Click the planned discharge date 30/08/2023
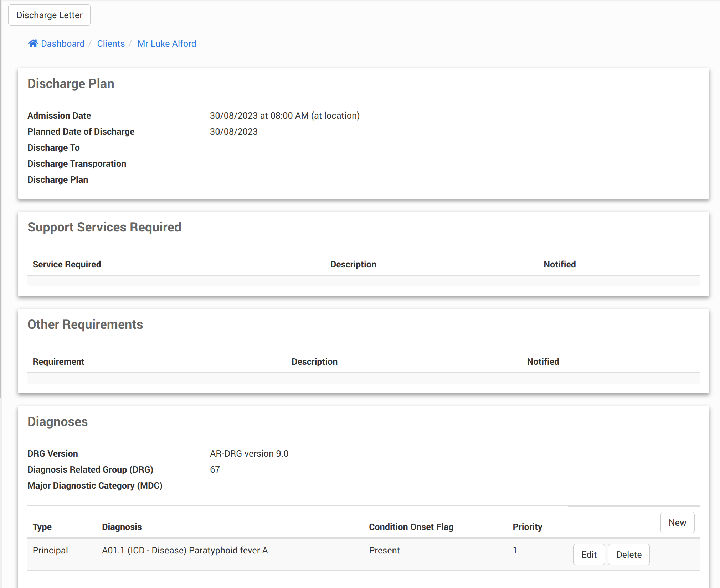720x588 pixels. coord(233,131)
